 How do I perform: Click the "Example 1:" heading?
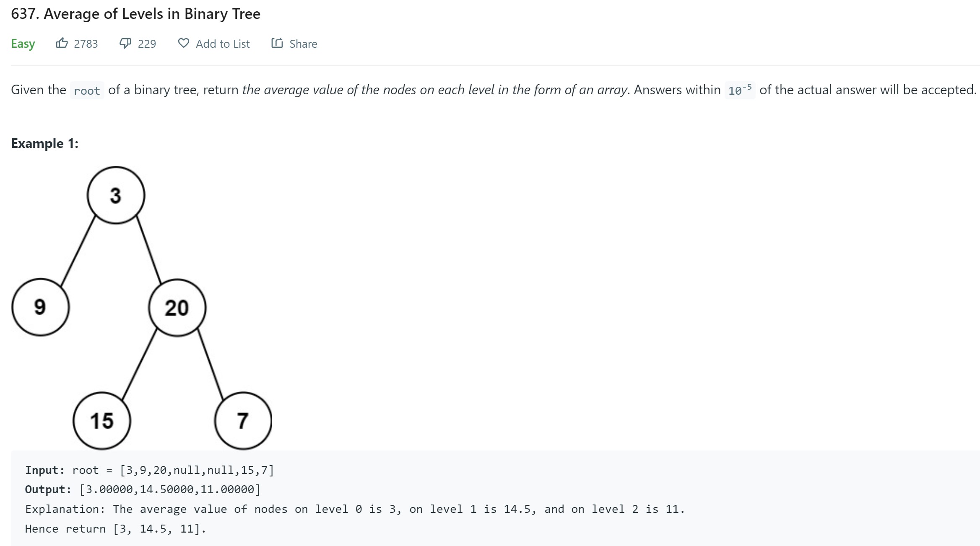[44, 143]
